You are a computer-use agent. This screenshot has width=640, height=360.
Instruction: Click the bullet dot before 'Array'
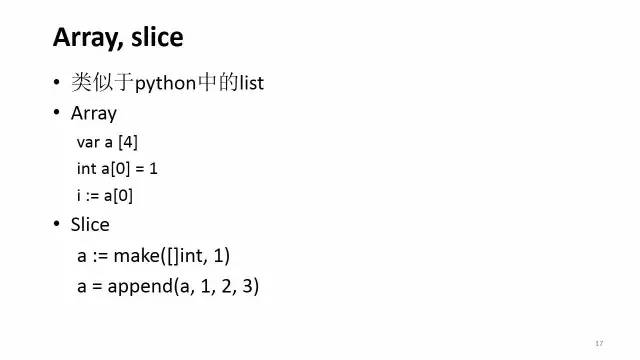(x=56, y=112)
